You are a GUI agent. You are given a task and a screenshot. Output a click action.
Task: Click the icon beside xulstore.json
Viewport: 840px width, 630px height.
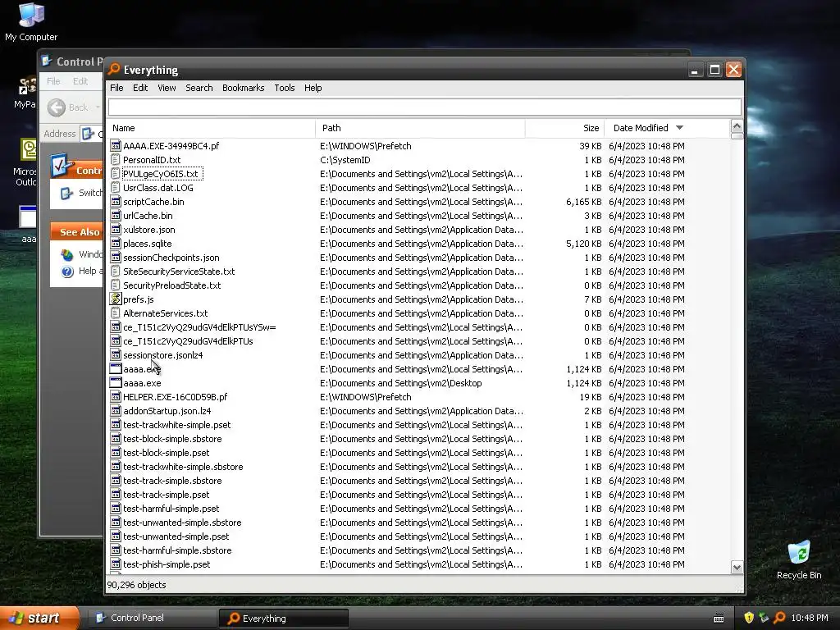click(x=115, y=230)
